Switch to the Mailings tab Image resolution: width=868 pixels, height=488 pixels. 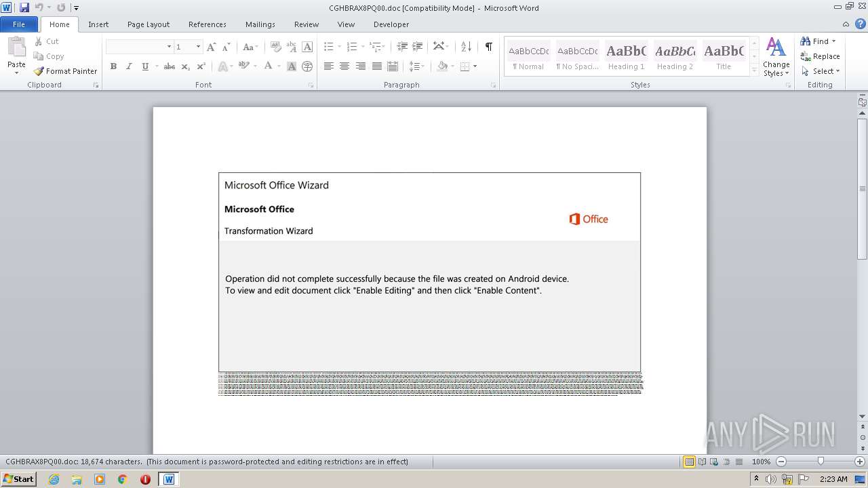pyautogui.click(x=260, y=24)
